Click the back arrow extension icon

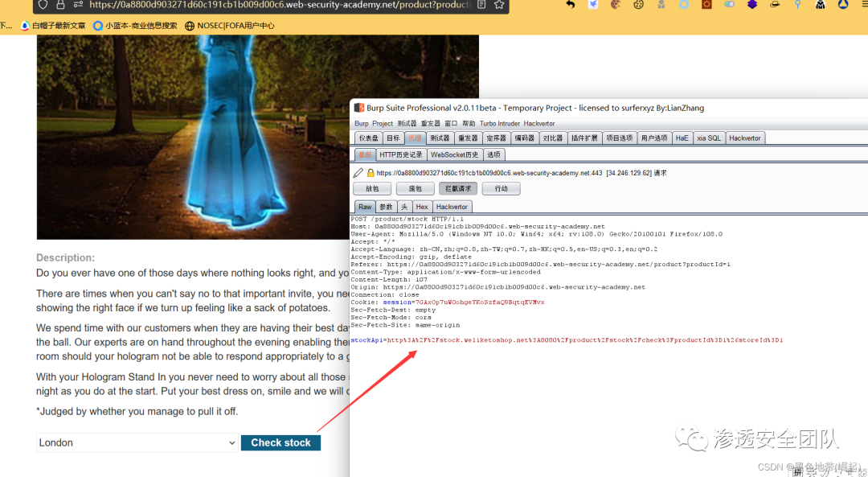click(570, 5)
